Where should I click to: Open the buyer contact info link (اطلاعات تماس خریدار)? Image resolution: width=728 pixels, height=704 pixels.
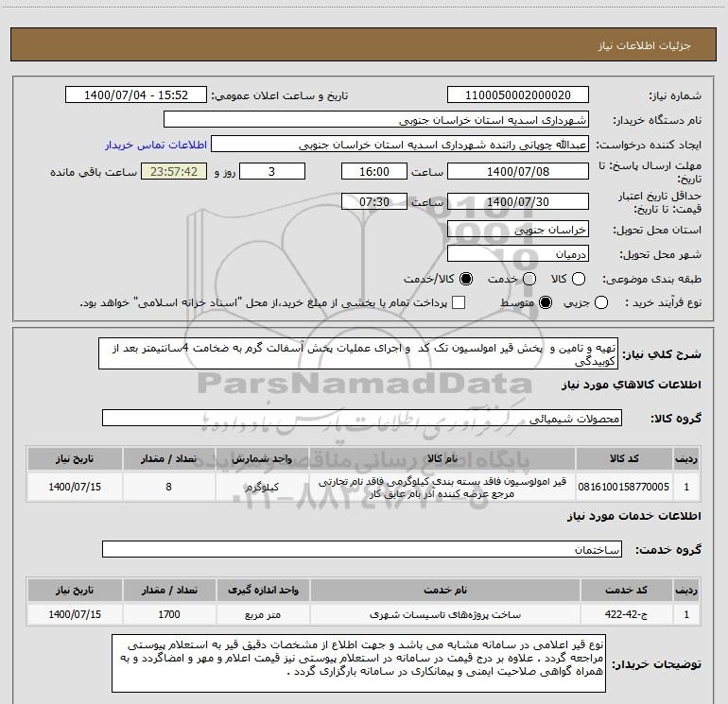pos(156,145)
